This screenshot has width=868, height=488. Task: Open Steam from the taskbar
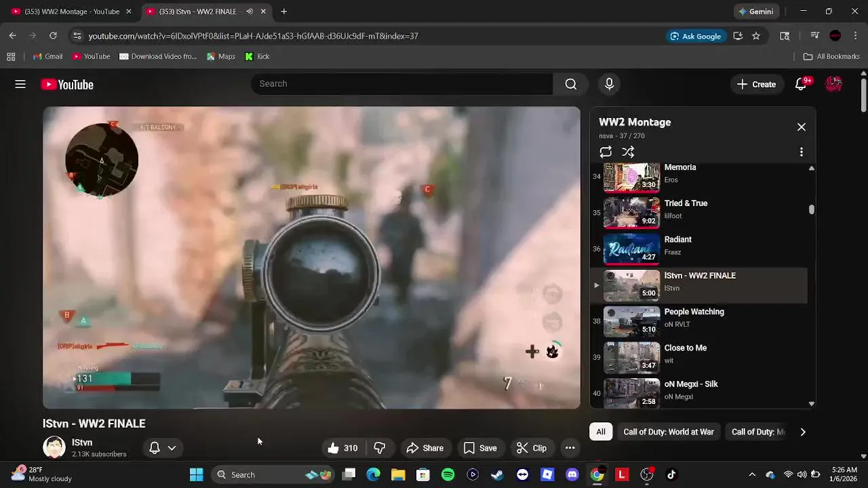497,474
